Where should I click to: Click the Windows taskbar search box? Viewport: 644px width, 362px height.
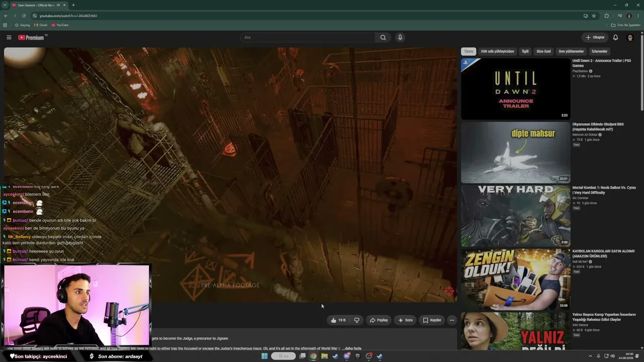tap(283, 356)
